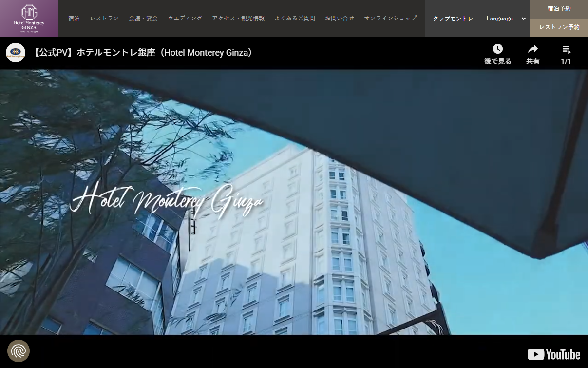This screenshot has width=588, height=368.
Task: Click the Hotel Monterey Ginza logo
Action: 29,19
